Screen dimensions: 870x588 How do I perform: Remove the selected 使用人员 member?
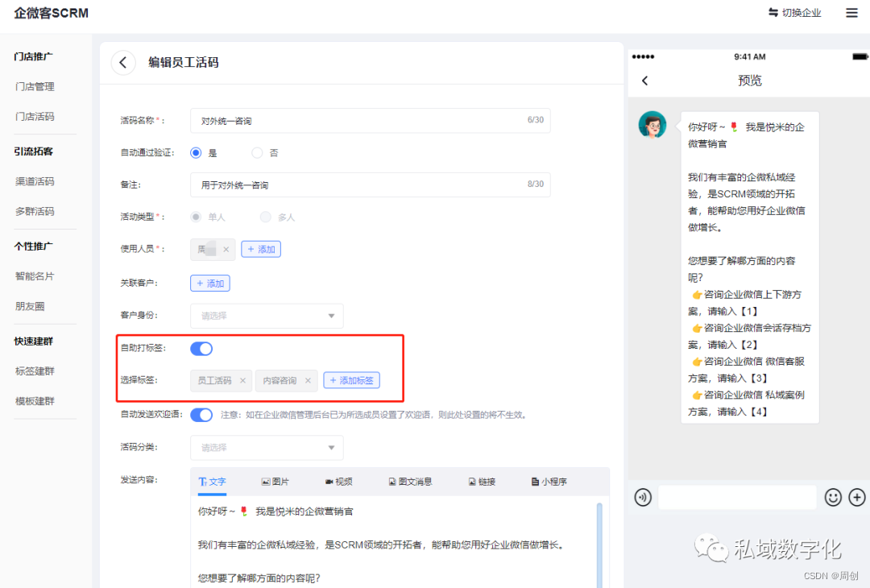(226, 250)
